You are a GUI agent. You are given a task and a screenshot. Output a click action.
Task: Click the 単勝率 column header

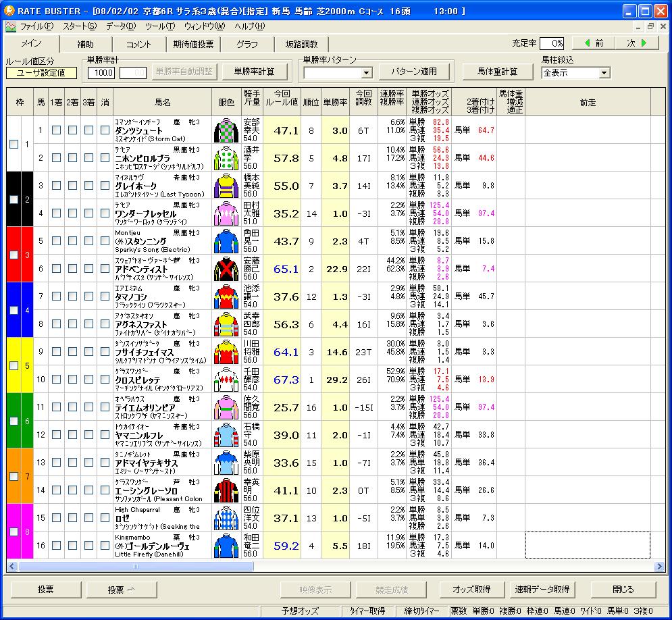pos(335,103)
